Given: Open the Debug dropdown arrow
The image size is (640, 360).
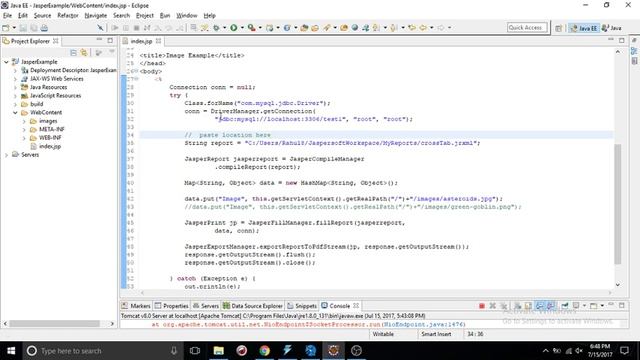Looking at the screenshot, I should [x=224, y=28].
